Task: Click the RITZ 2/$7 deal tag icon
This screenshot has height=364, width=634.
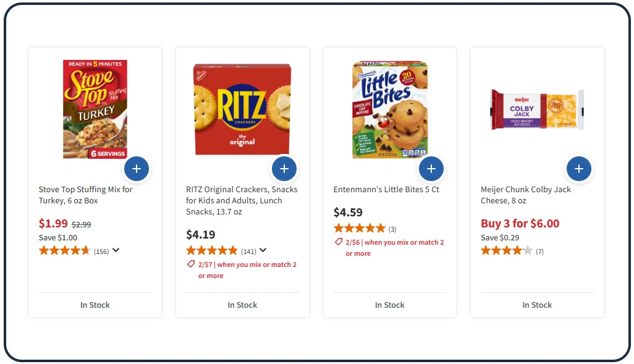Action: click(191, 265)
